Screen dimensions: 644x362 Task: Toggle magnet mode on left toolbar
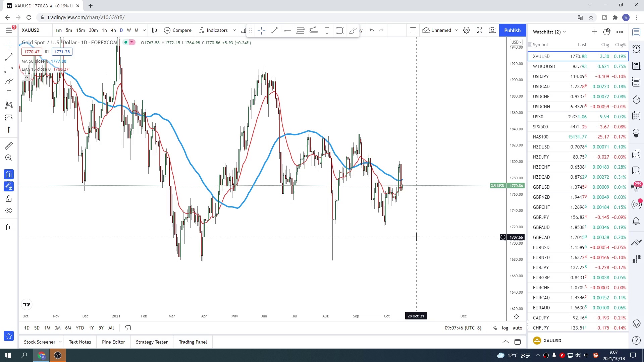pyautogui.click(x=9, y=174)
